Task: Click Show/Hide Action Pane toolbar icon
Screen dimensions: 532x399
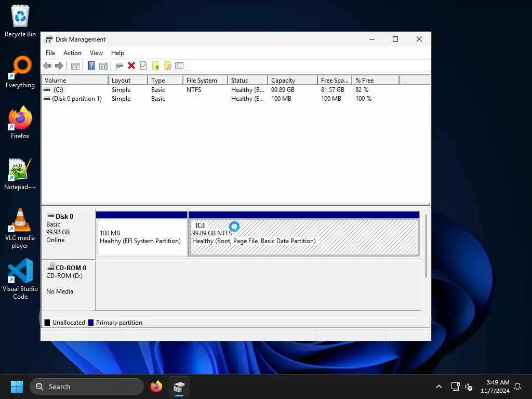Action: pos(103,66)
